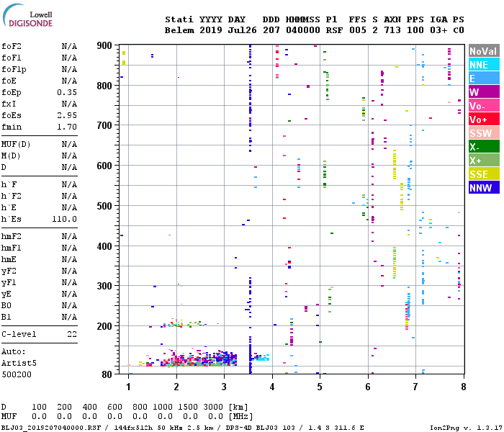
Task: Select the NNW dark blue legend swatch
Action: point(484,188)
